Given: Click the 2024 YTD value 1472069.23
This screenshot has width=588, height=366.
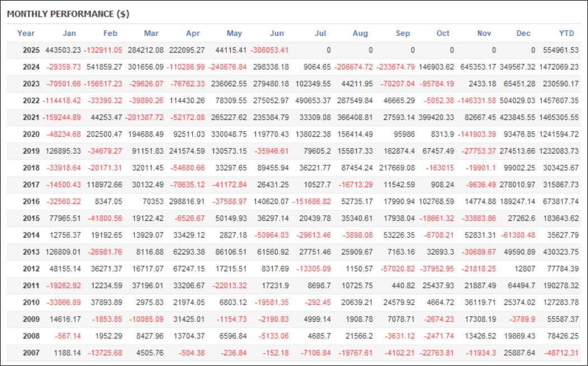Looking at the screenshot, I should [559, 67].
